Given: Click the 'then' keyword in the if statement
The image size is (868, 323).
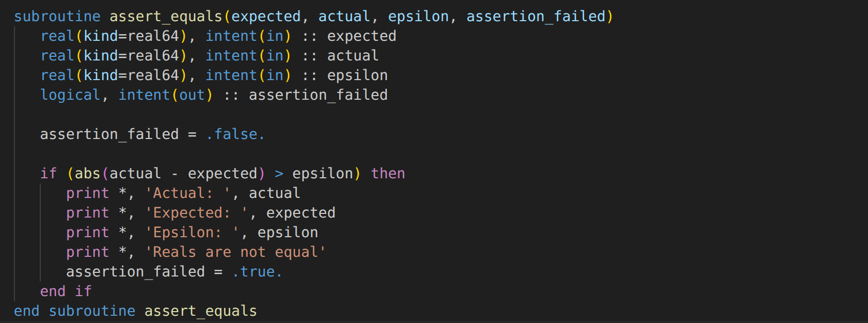Looking at the screenshot, I should click(x=388, y=174).
